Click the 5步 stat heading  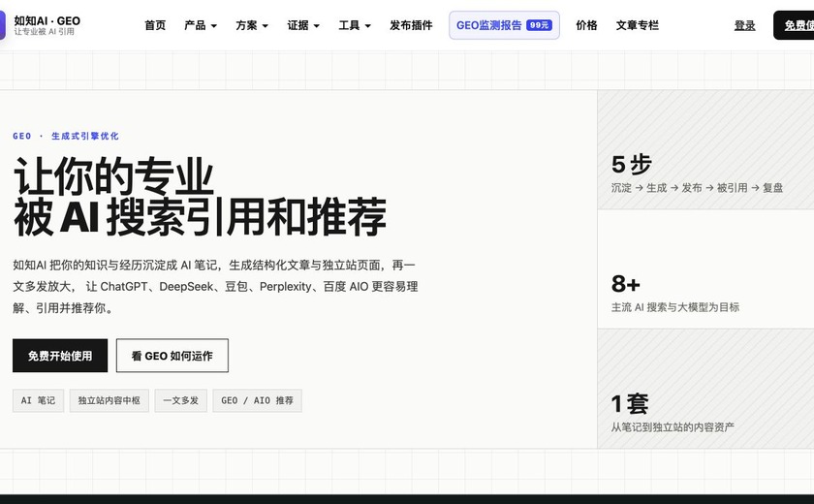pyautogui.click(x=631, y=165)
